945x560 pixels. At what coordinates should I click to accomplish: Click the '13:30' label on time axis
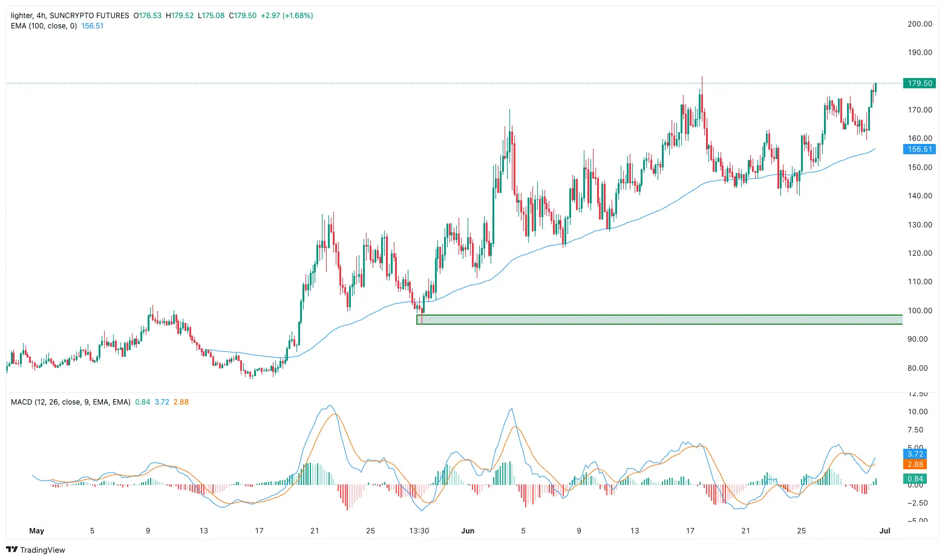click(419, 531)
